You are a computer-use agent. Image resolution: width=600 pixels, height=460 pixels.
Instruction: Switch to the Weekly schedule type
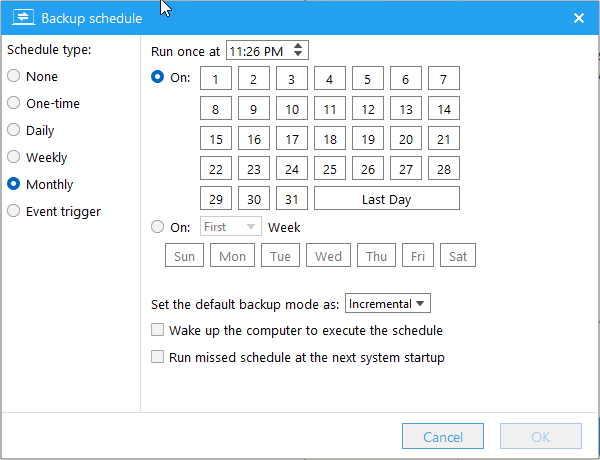point(14,157)
